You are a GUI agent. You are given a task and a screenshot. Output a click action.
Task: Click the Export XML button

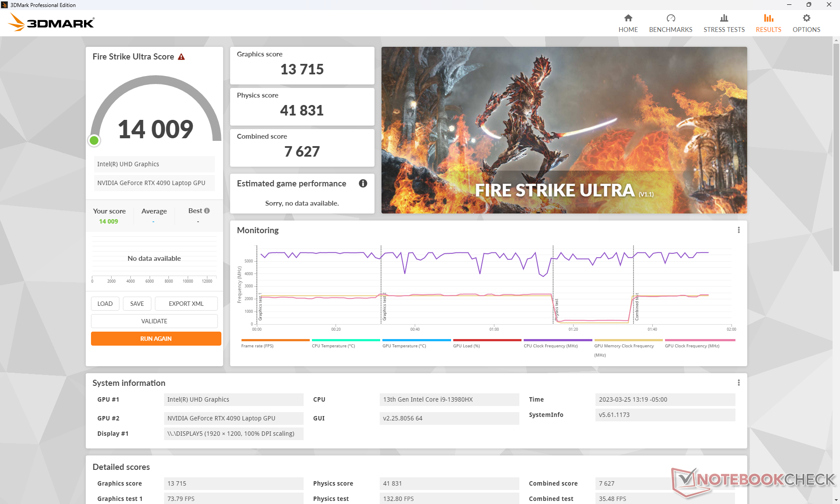coord(186,304)
